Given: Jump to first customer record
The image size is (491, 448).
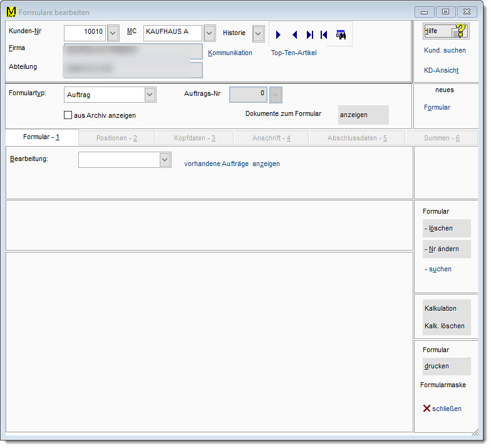Looking at the screenshot, I should click(324, 35).
